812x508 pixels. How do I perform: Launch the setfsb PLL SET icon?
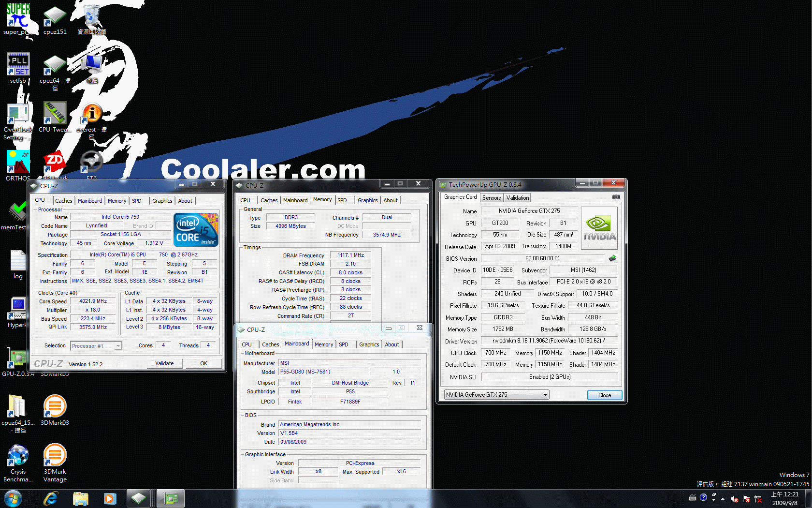(x=18, y=68)
